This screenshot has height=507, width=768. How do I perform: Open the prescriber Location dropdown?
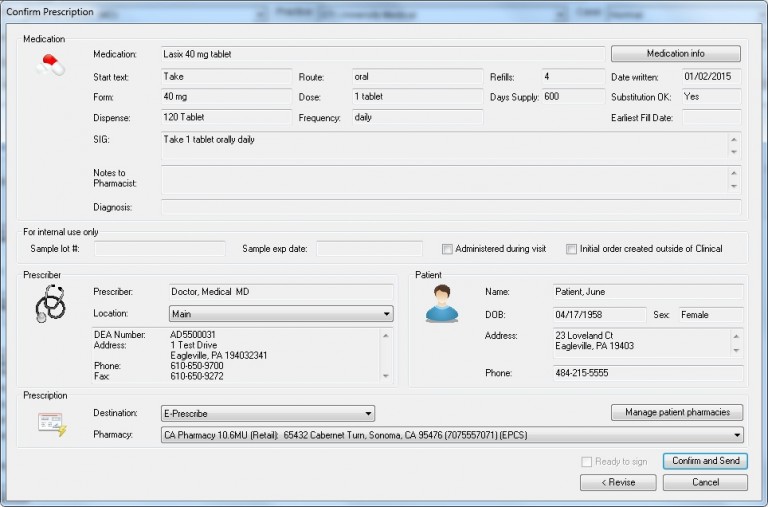click(387, 314)
